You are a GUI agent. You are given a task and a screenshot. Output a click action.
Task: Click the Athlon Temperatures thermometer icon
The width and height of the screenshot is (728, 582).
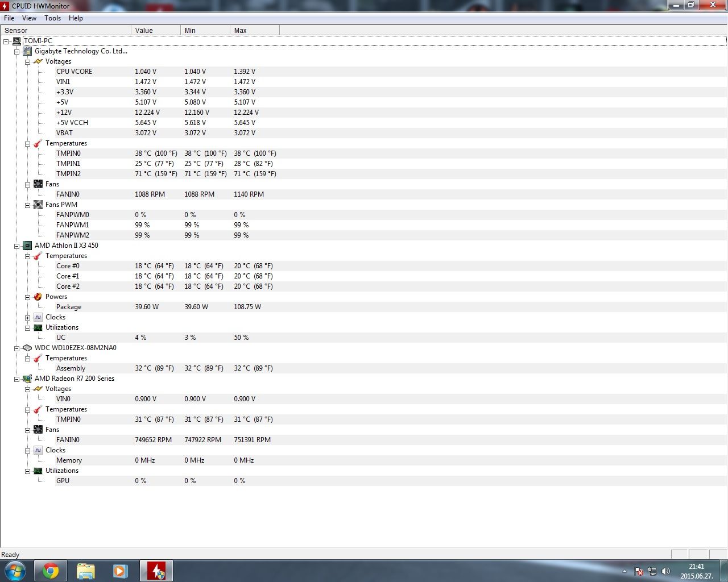click(x=38, y=256)
